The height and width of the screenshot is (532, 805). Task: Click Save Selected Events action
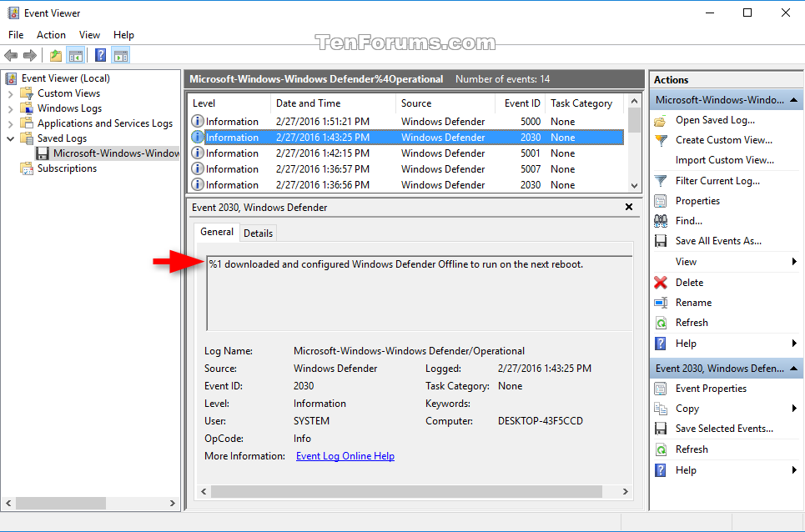(724, 429)
